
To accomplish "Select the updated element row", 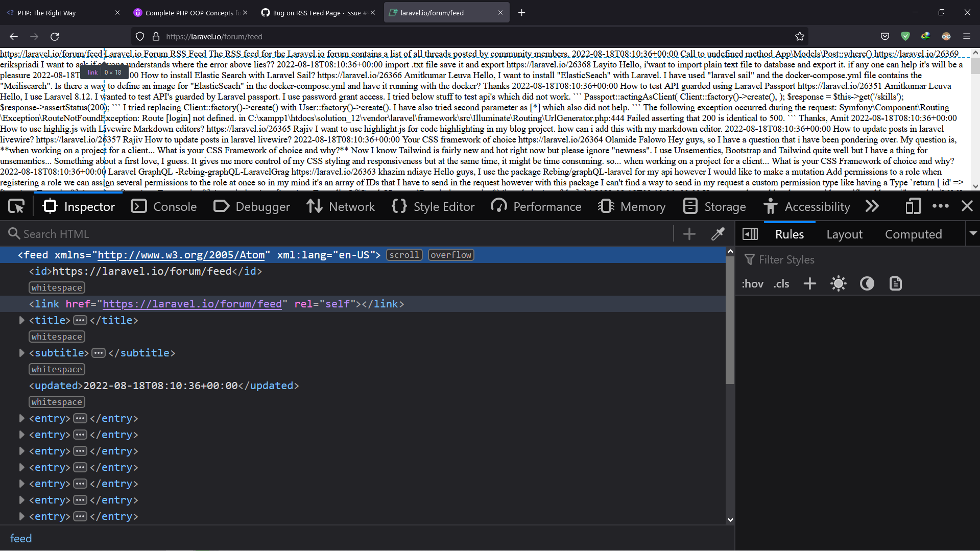I will pos(363,386).
